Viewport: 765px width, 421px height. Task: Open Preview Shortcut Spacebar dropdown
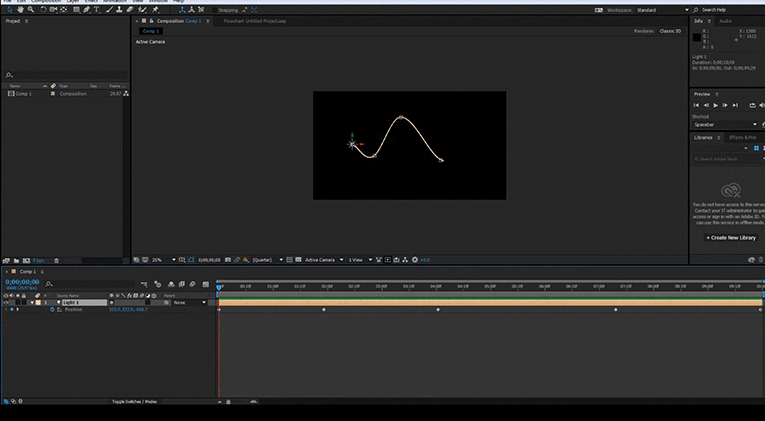click(x=725, y=124)
